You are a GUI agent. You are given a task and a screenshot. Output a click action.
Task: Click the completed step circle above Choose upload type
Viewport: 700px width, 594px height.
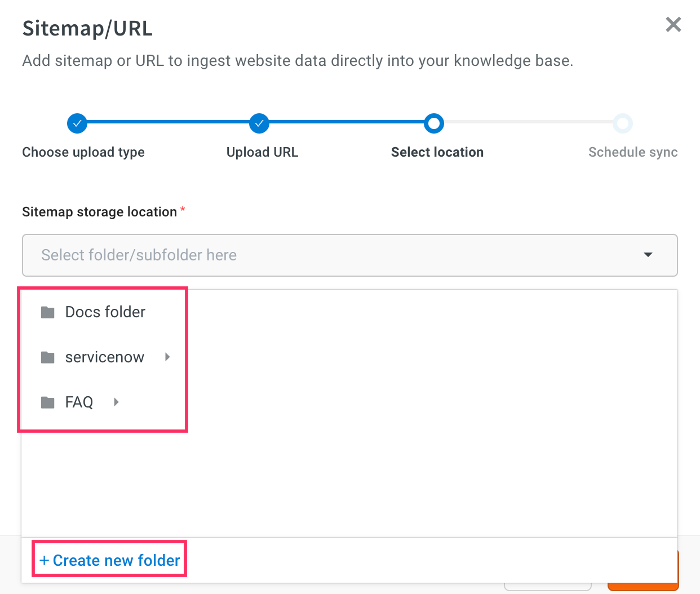[x=77, y=123]
